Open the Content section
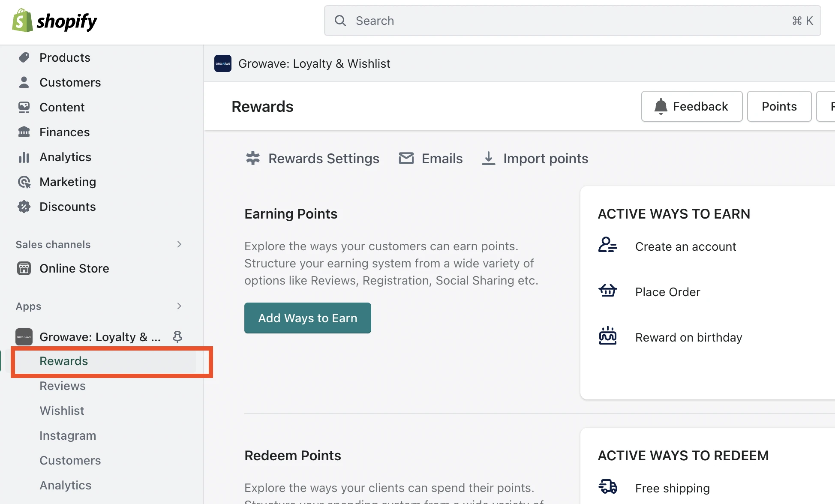The image size is (835, 504). pyautogui.click(x=62, y=107)
